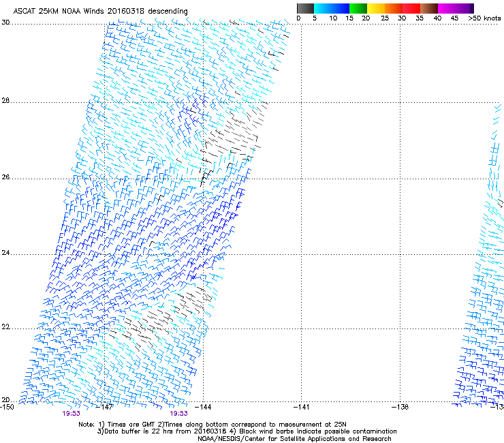This screenshot has width=504, height=443.
Task: Click the brown 35-40 knots legend swatch
Action: click(x=429, y=8)
